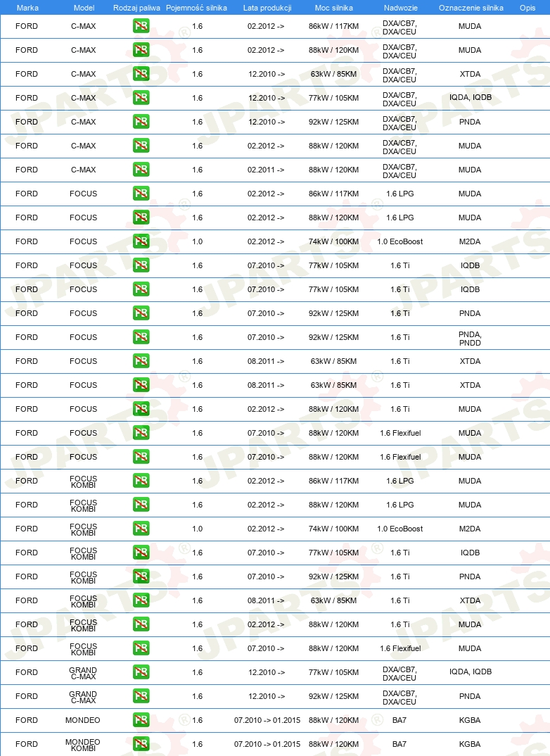This screenshot has height=756, width=550.
Task: Click FORD brand cell in MONDEO KOMBI row
Action: pyautogui.click(x=27, y=744)
